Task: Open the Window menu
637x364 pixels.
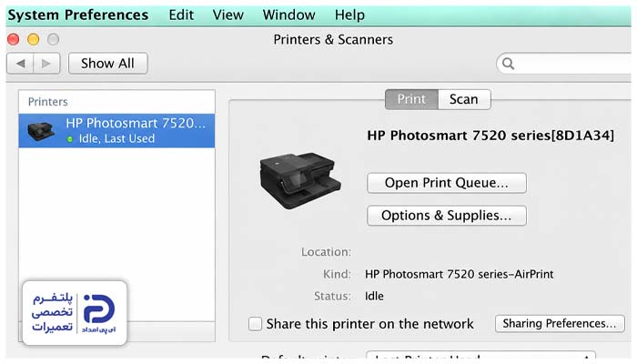Action: (288, 15)
